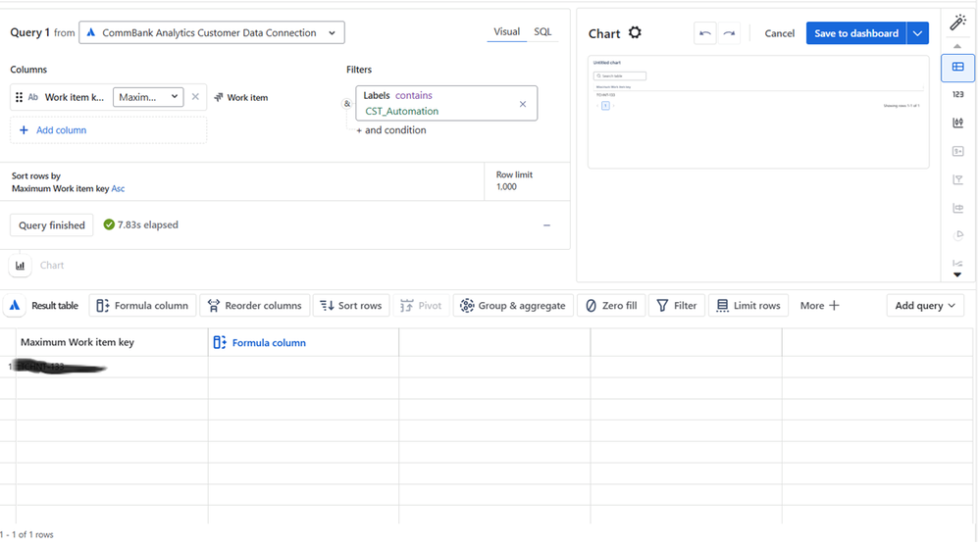Select the line chart type icon at bottom

tap(957, 263)
